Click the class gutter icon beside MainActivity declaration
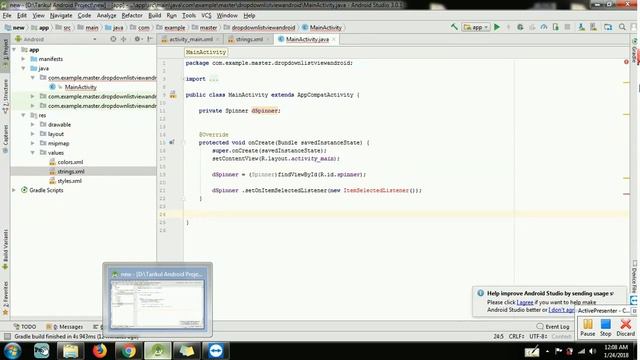 pyautogui.click(x=173, y=95)
